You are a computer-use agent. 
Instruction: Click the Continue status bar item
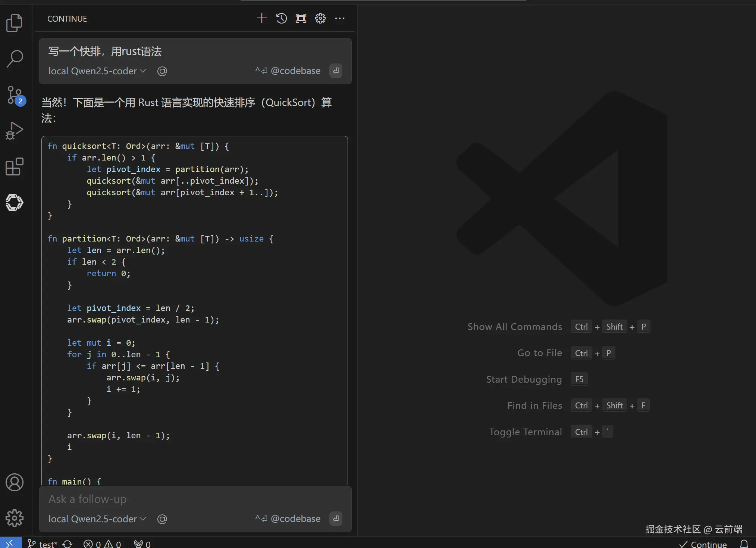[703, 544]
